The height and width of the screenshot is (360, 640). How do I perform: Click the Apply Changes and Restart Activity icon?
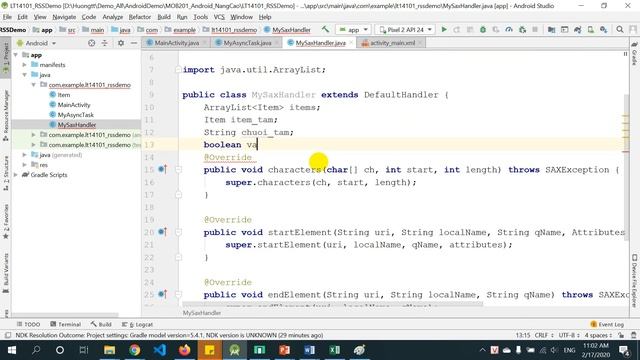point(457,29)
